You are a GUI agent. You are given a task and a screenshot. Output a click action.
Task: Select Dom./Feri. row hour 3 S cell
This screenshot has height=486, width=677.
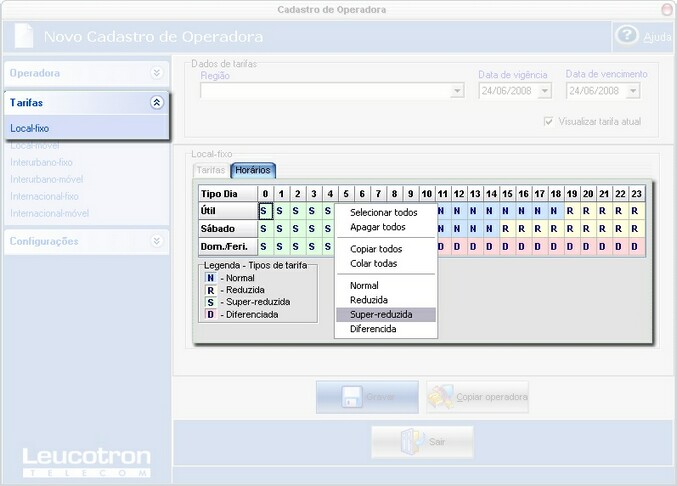313,247
